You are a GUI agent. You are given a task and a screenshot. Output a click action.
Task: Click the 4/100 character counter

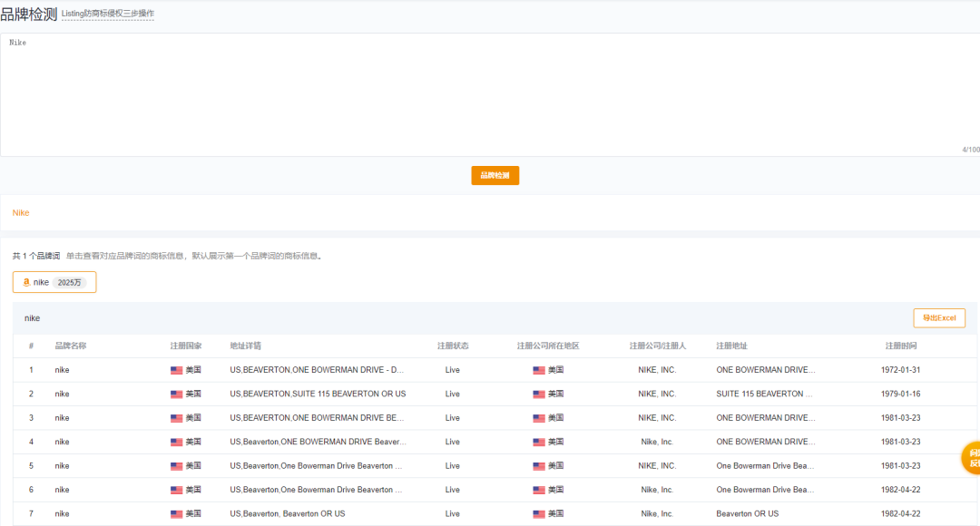tap(971, 150)
